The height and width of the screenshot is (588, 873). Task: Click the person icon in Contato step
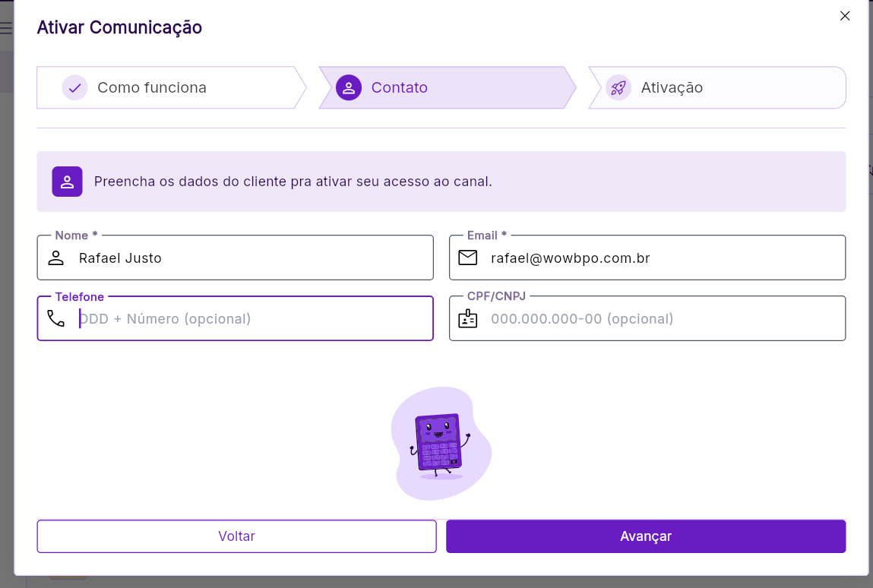[349, 88]
